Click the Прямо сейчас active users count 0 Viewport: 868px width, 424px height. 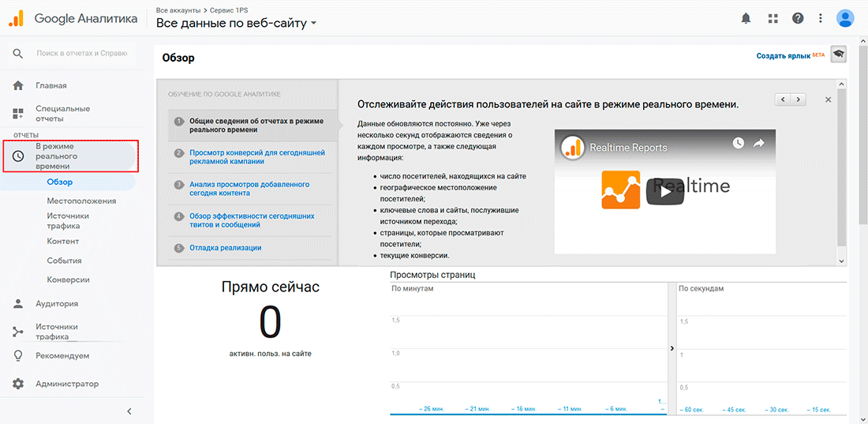coord(270,322)
